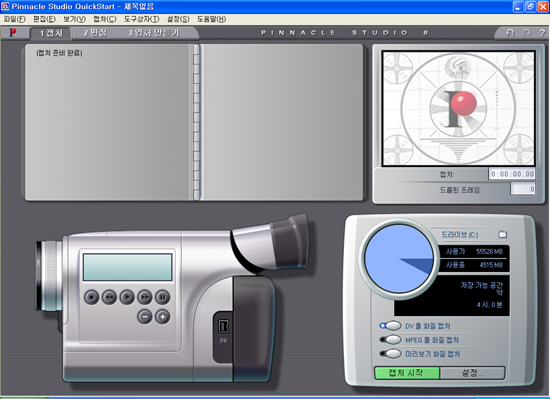
Task: Rewind the camcorder tape
Action: coord(109,297)
